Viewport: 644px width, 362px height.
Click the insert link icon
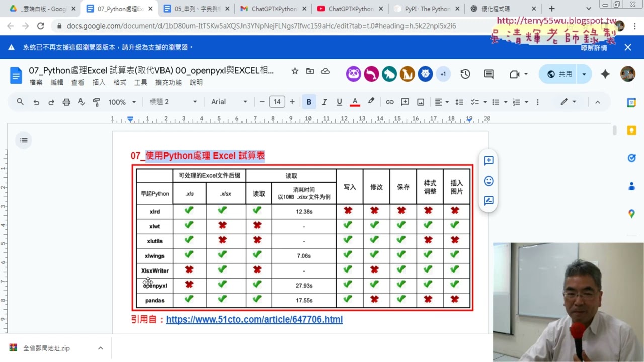click(x=389, y=102)
